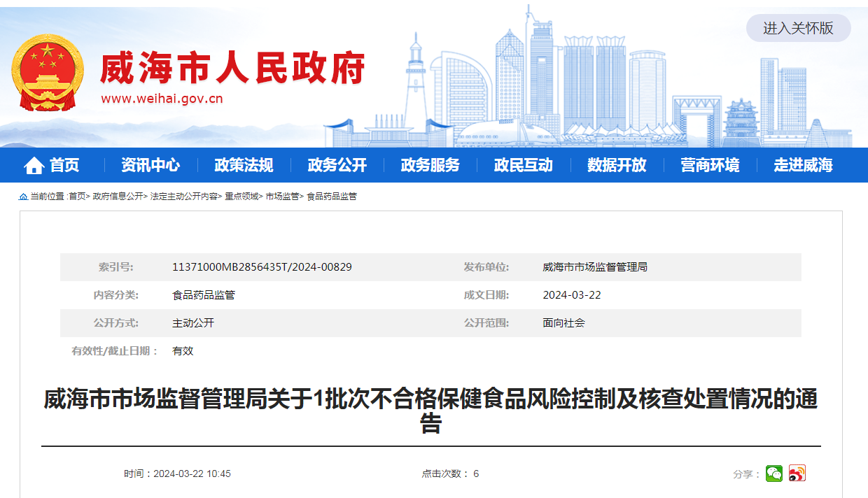Open the 政务服务 navigation menu
The width and height of the screenshot is (868, 498).
(430, 165)
